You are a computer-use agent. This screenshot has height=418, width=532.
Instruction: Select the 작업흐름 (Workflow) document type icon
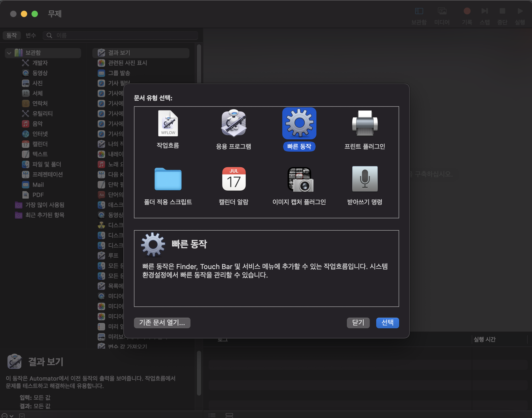click(x=168, y=124)
